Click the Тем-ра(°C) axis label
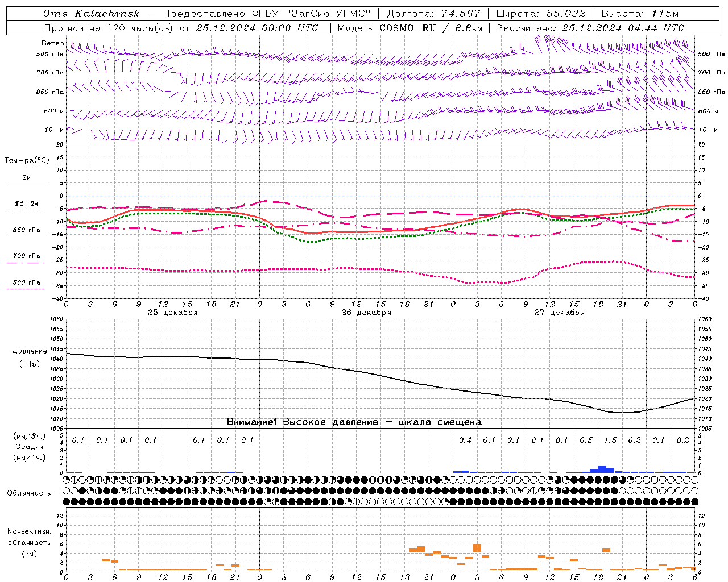This screenshot has width=728, height=582. click(27, 161)
